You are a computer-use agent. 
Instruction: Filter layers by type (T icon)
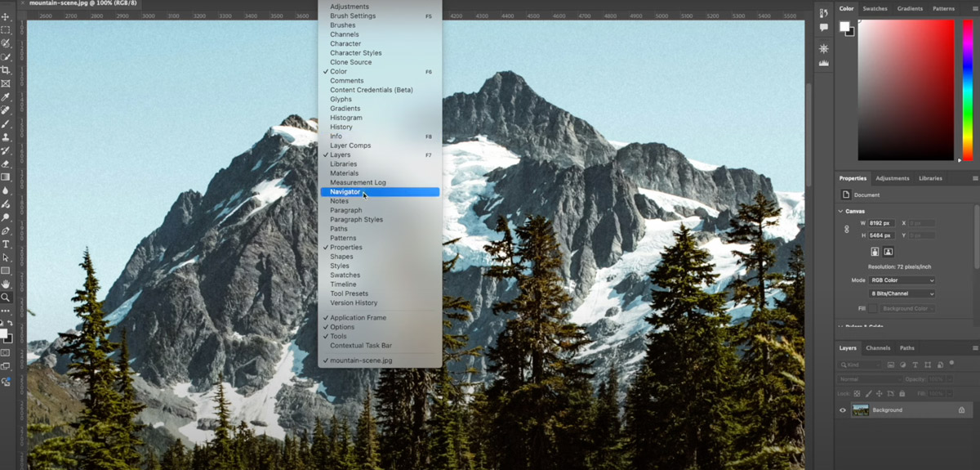coord(915,365)
